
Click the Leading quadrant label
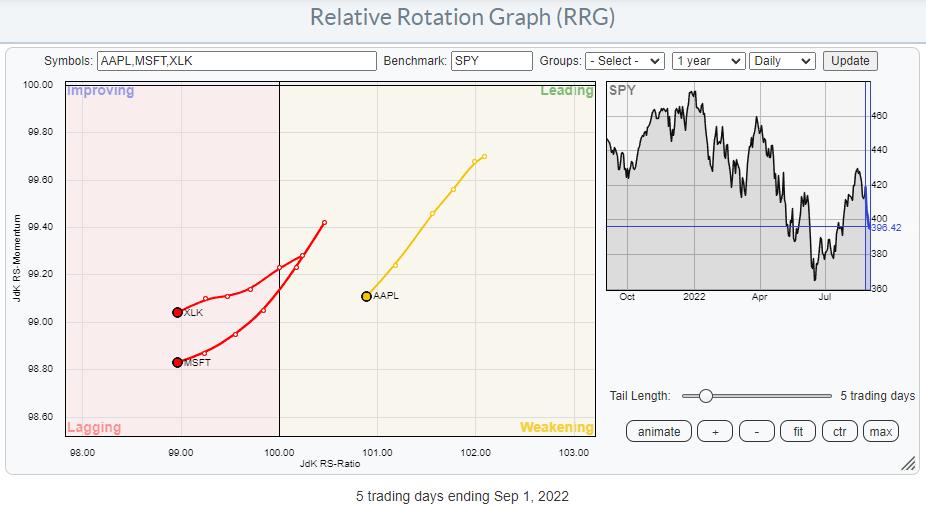(x=566, y=91)
